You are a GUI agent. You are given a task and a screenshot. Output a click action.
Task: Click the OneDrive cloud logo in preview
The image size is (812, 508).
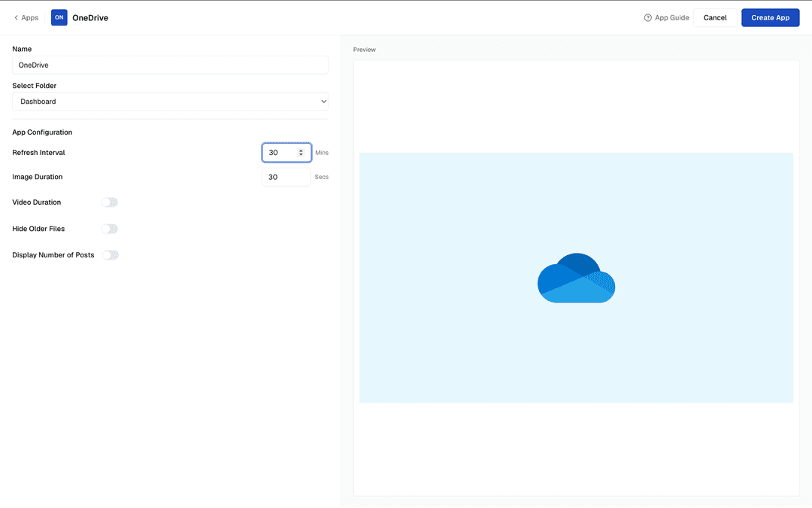tap(576, 278)
